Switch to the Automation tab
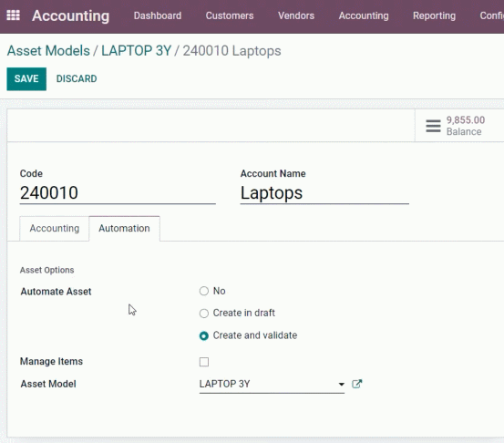 pos(124,228)
